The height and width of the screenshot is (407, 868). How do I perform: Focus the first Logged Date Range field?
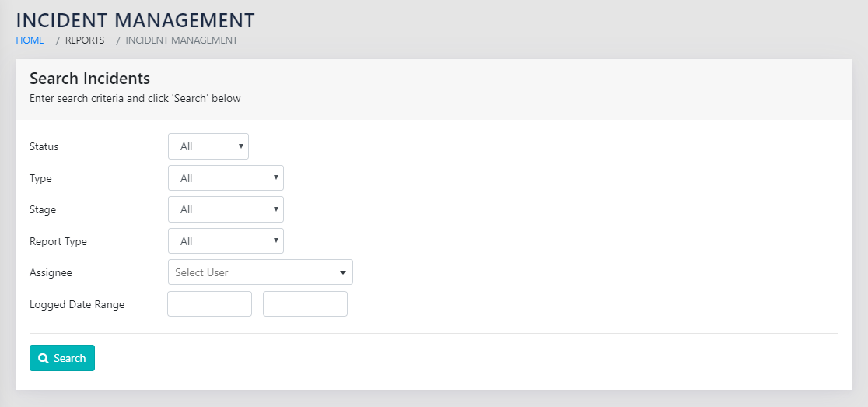coord(209,304)
